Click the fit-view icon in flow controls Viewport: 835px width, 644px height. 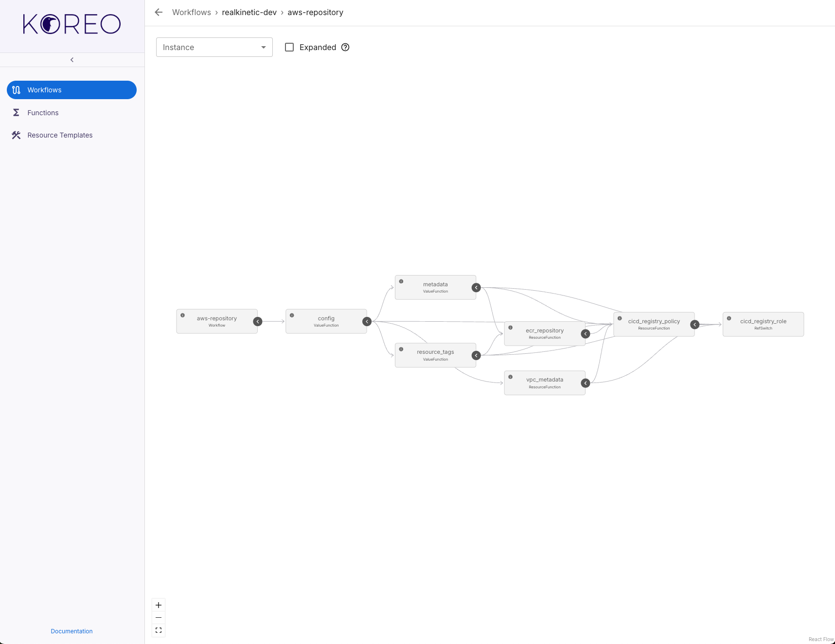tap(158, 630)
